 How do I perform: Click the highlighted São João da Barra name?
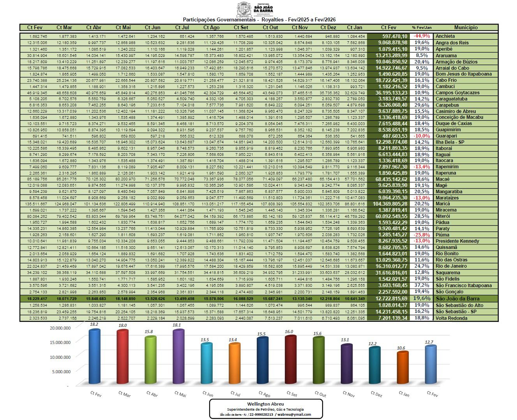(x=457, y=298)
